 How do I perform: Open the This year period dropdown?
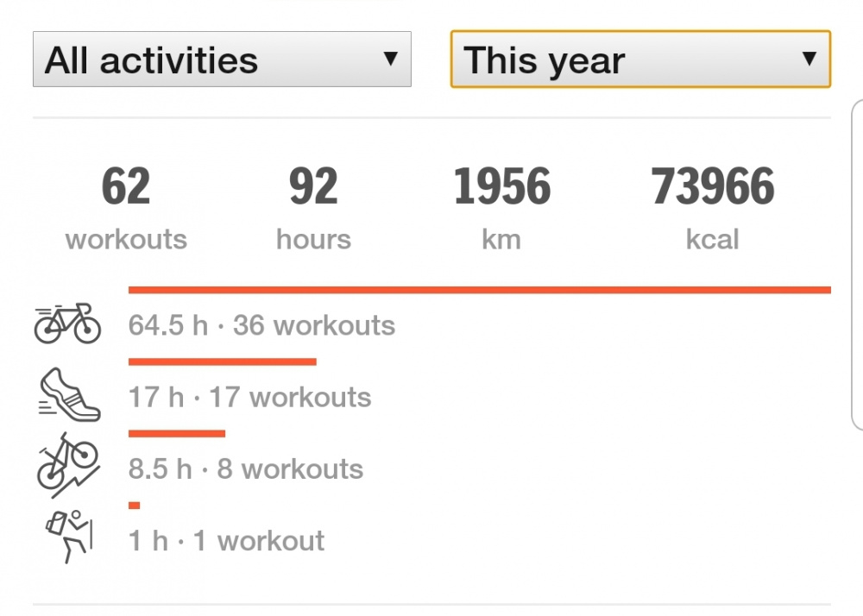(639, 60)
